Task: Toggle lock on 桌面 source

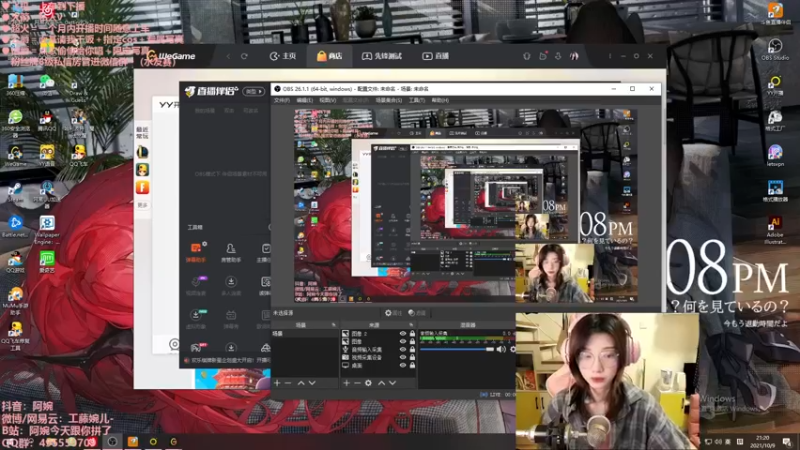Action: click(x=412, y=365)
